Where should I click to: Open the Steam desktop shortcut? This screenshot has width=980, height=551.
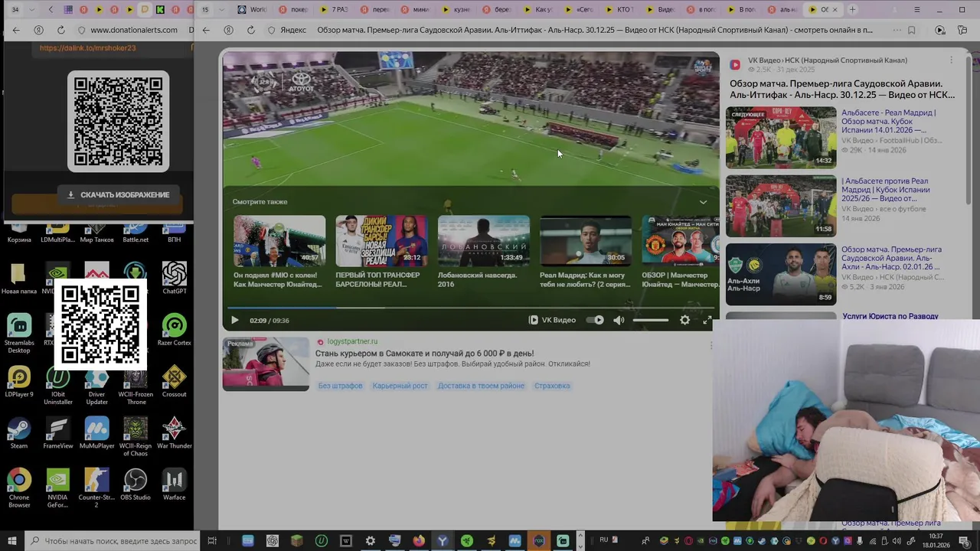point(19,432)
